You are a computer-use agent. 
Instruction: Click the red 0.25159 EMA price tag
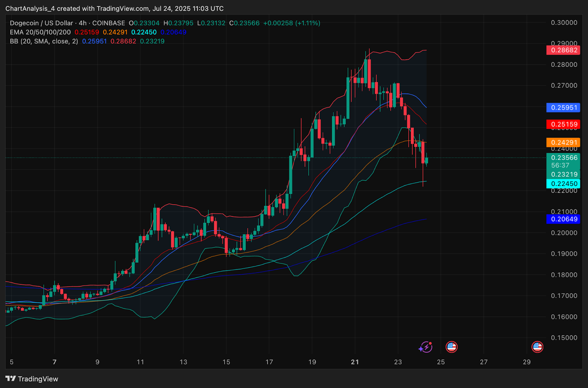[563, 124]
